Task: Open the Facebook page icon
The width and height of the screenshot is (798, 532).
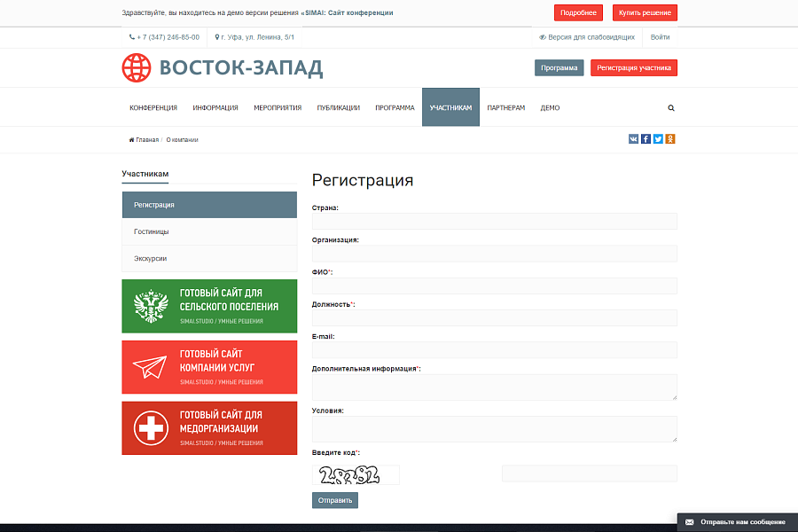Action: coord(645,138)
